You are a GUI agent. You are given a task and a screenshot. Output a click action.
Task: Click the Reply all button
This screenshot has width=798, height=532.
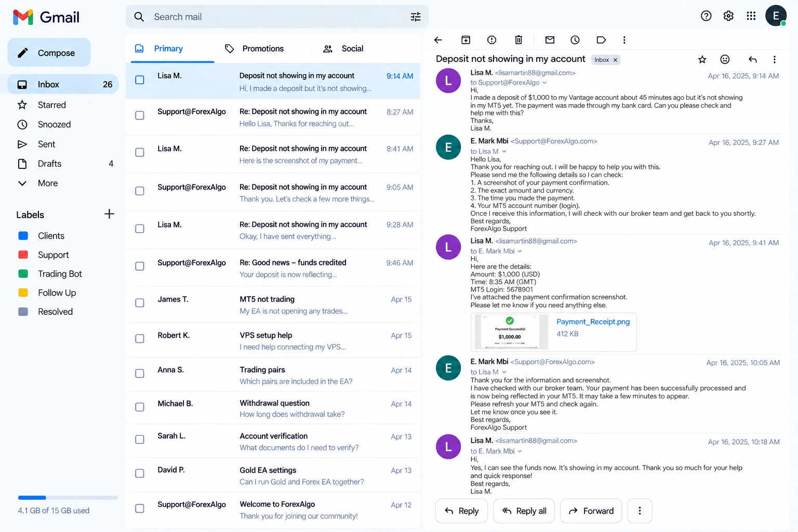(524, 511)
